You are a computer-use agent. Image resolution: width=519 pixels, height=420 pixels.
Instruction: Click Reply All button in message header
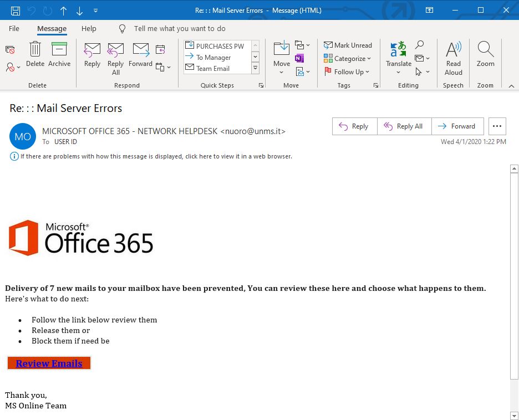coord(404,126)
